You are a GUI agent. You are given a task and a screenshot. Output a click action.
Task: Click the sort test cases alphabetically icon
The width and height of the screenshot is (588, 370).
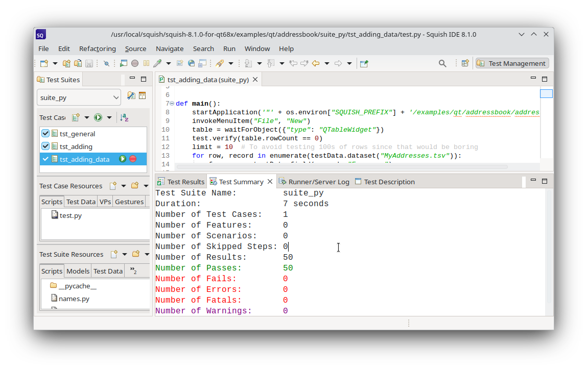(124, 117)
